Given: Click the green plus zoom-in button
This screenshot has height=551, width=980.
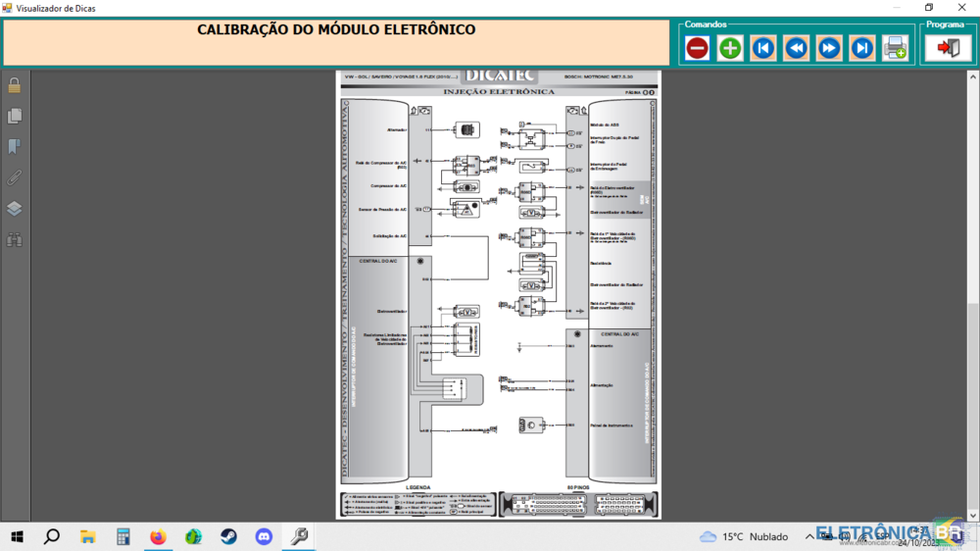Looking at the screenshot, I should pyautogui.click(x=730, y=48).
